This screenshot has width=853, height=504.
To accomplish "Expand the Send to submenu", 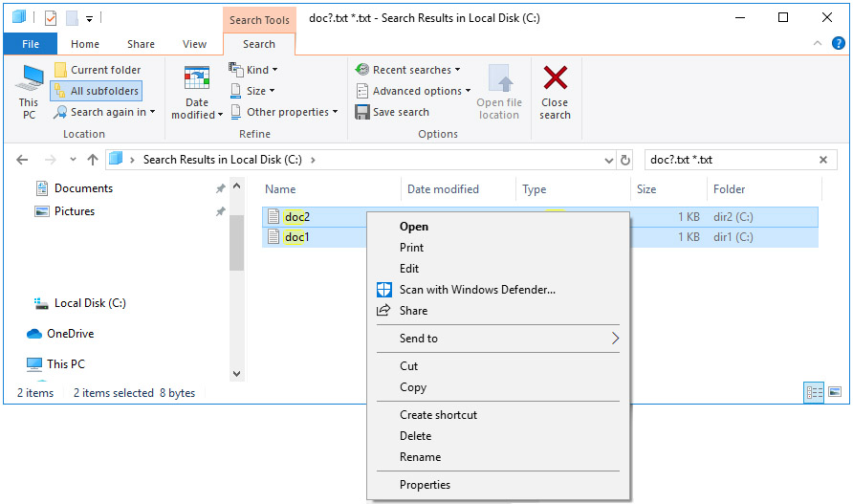I will 498,339.
